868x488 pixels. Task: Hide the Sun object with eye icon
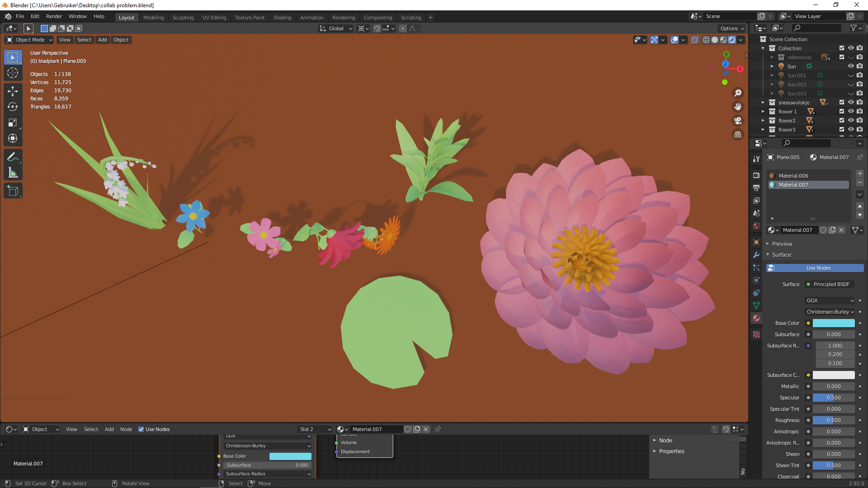click(851, 66)
